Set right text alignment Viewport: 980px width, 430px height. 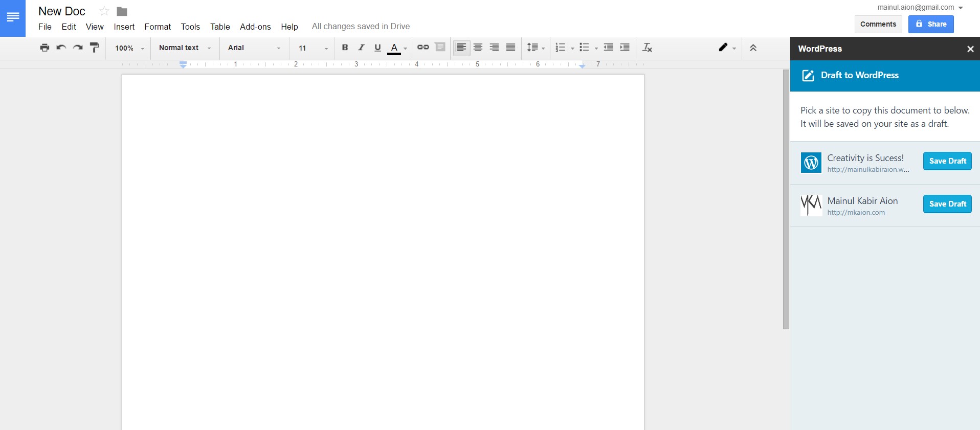pyautogui.click(x=494, y=48)
